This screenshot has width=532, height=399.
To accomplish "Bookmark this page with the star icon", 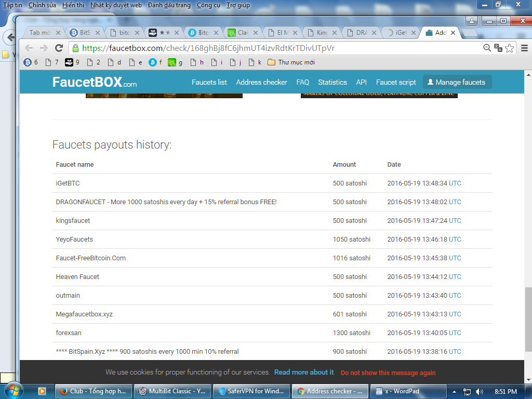I will tap(509, 48).
